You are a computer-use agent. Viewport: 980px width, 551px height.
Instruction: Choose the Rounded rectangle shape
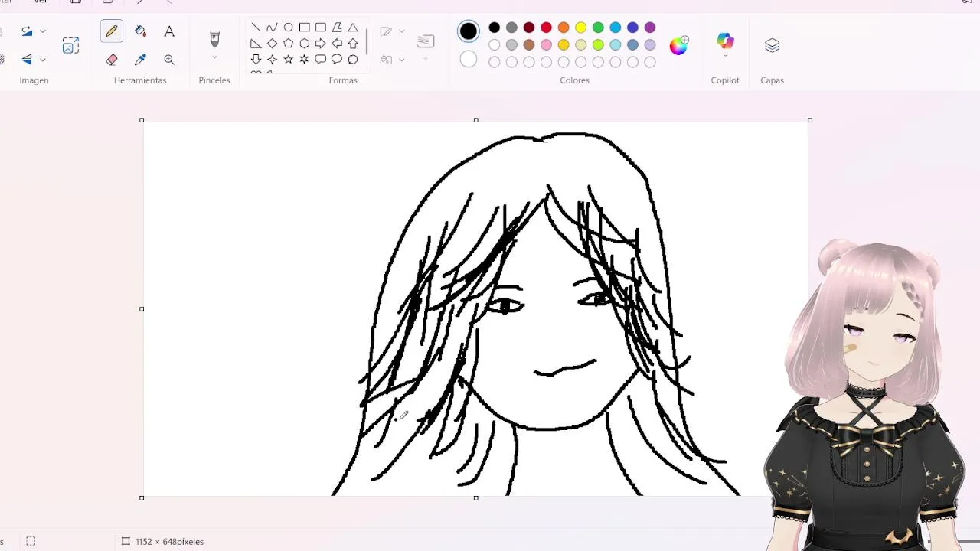tap(321, 28)
